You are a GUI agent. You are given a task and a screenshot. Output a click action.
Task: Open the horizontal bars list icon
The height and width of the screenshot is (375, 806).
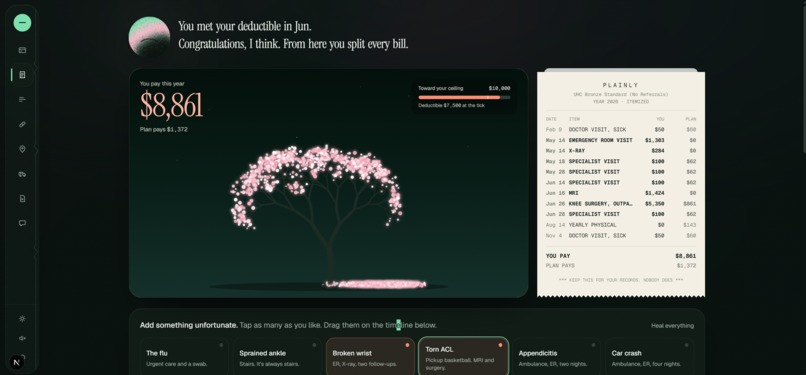tap(22, 99)
